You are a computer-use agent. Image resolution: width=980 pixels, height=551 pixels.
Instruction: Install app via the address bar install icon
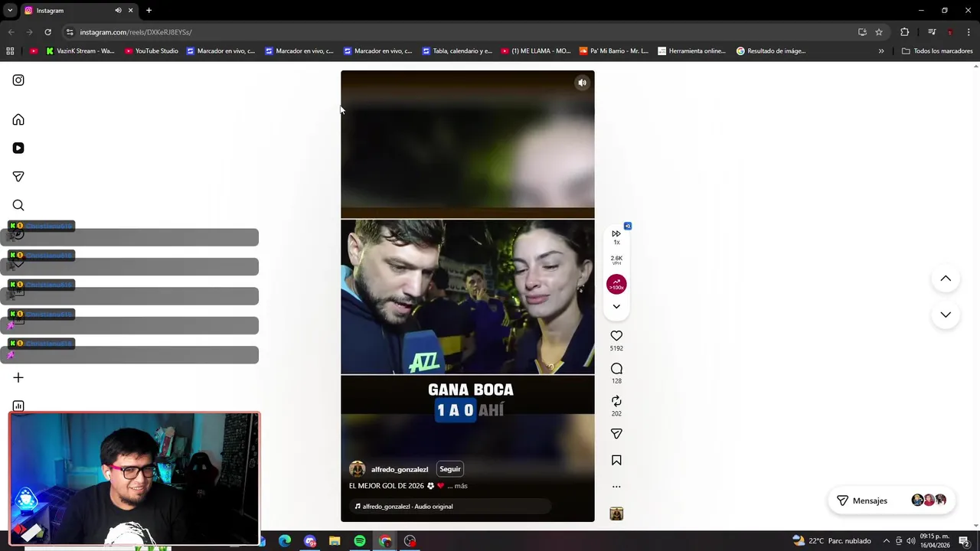click(x=862, y=32)
